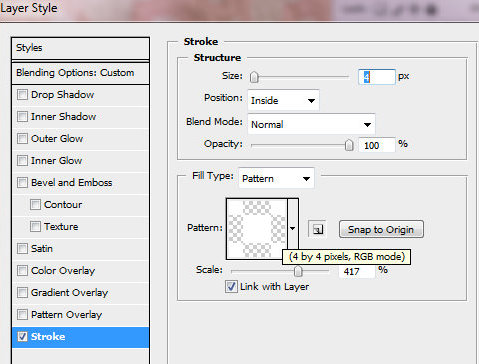This screenshot has width=479, height=364.
Task: Click the Snap to Origin button
Action: pos(381,229)
